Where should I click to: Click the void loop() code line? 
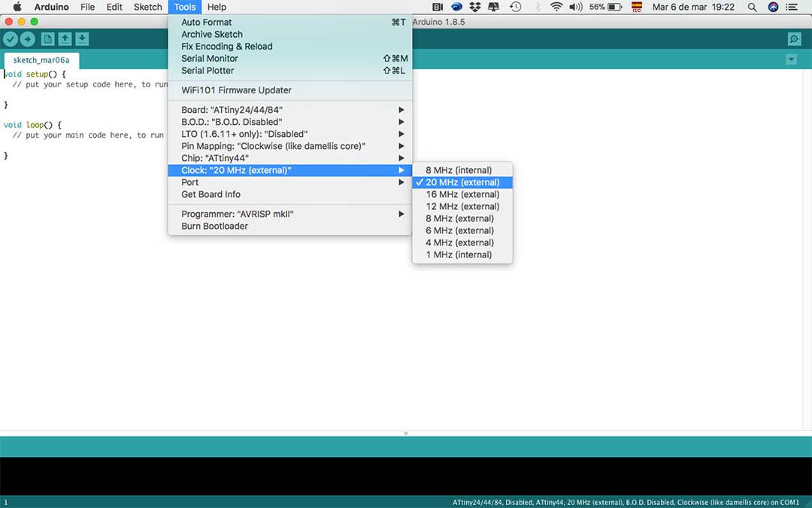click(x=32, y=125)
